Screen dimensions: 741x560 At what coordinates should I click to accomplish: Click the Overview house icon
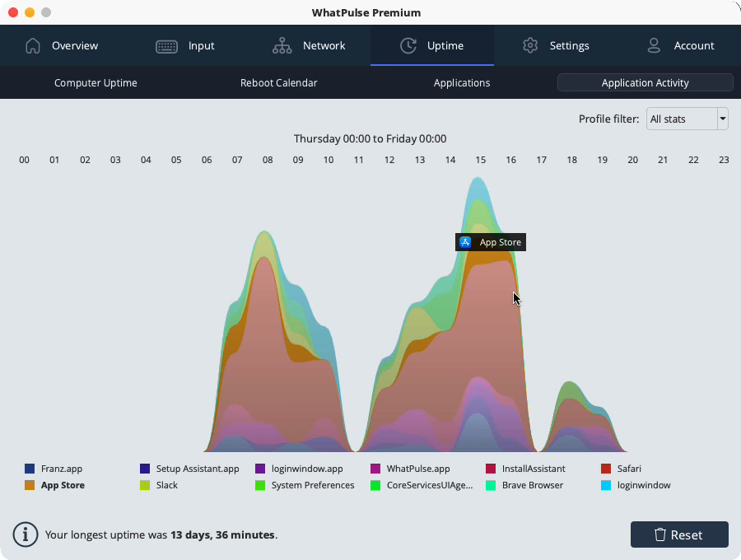point(33,46)
